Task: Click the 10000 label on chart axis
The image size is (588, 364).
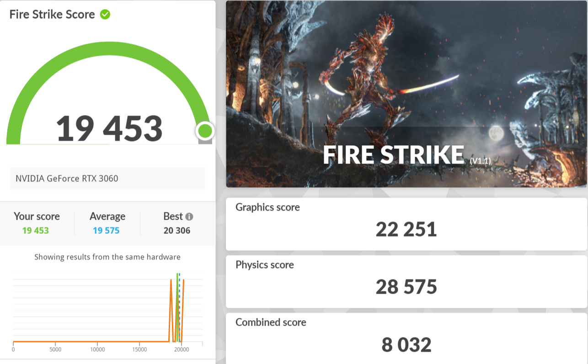Action: (97, 350)
